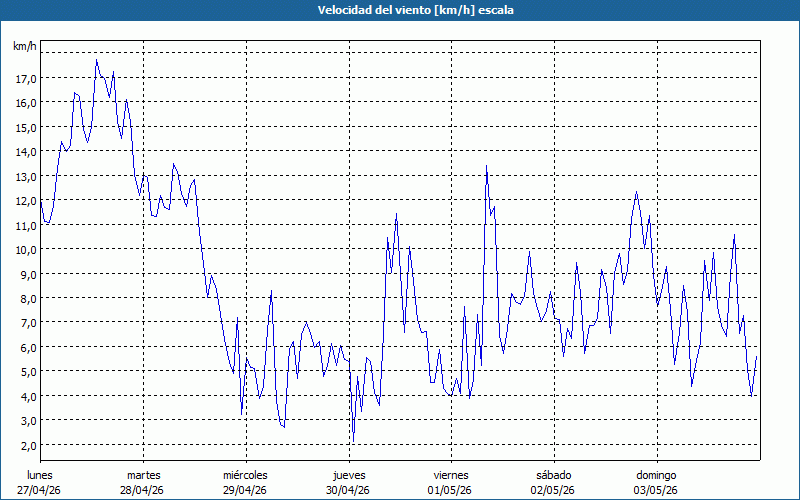Click the date 02/05/26
Image resolution: width=800 pixels, height=500 pixels.
pos(553,490)
